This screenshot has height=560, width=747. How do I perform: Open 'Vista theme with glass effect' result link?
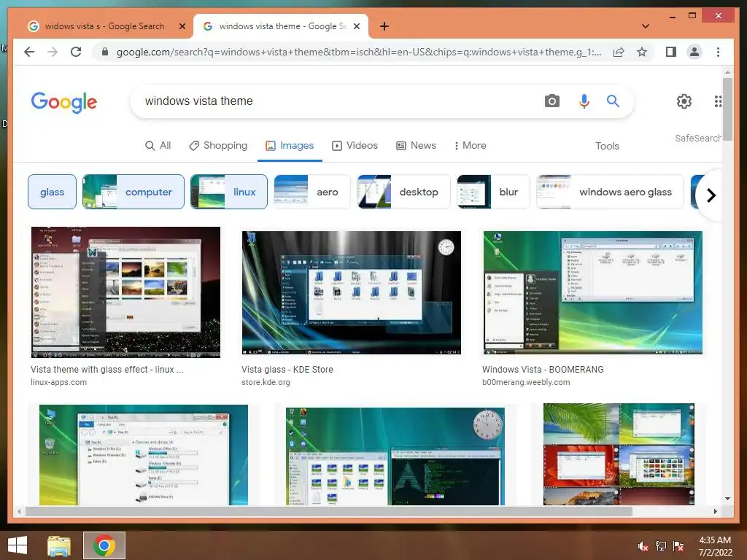107,369
